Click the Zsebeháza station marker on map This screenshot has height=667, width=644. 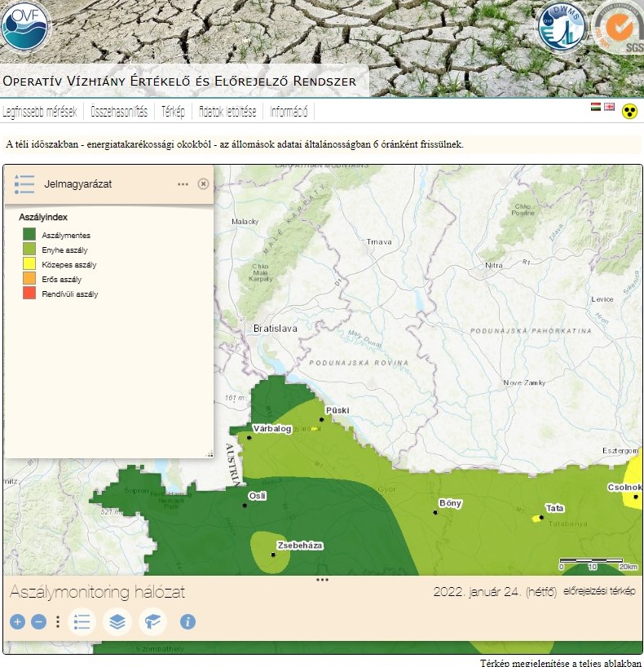click(x=274, y=554)
